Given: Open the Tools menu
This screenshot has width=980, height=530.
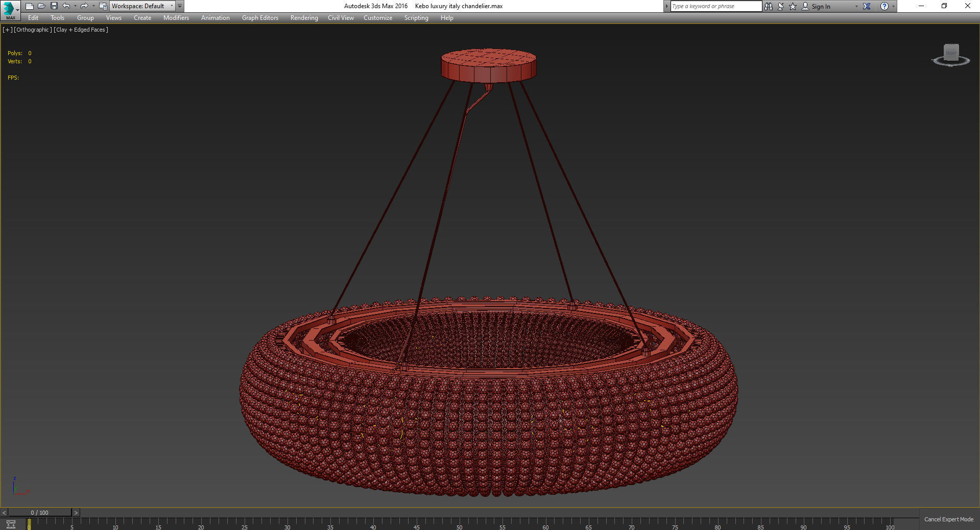Looking at the screenshot, I should pos(57,18).
